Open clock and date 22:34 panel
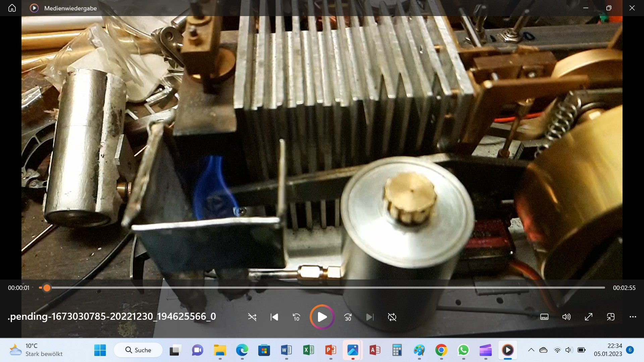Viewport: 644px width, 362px height. pos(608,350)
